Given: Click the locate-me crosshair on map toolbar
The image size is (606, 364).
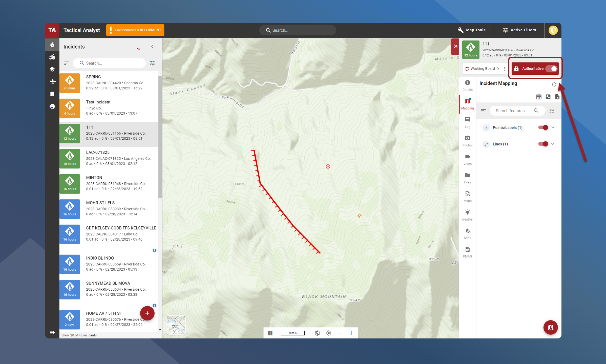Looking at the screenshot, I should (329, 333).
